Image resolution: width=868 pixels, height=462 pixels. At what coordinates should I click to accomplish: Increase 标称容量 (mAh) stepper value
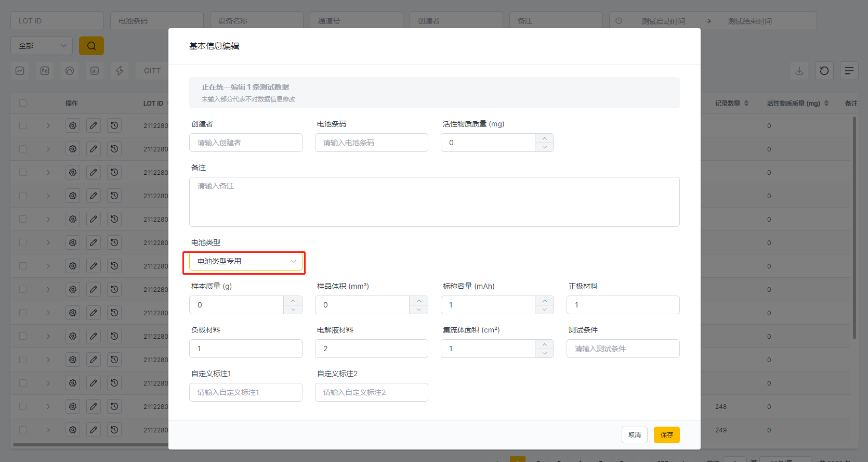pyautogui.click(x=544, y=301)
